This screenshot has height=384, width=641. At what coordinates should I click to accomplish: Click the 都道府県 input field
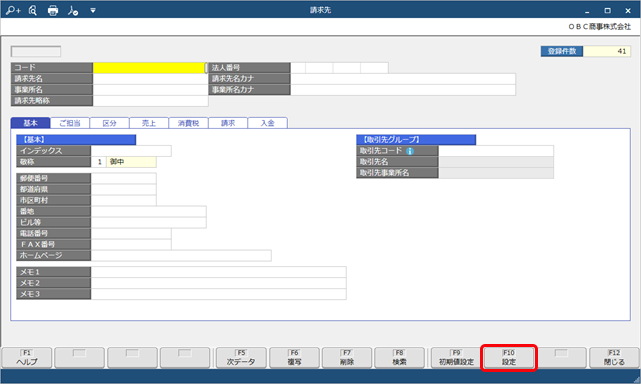123,189
